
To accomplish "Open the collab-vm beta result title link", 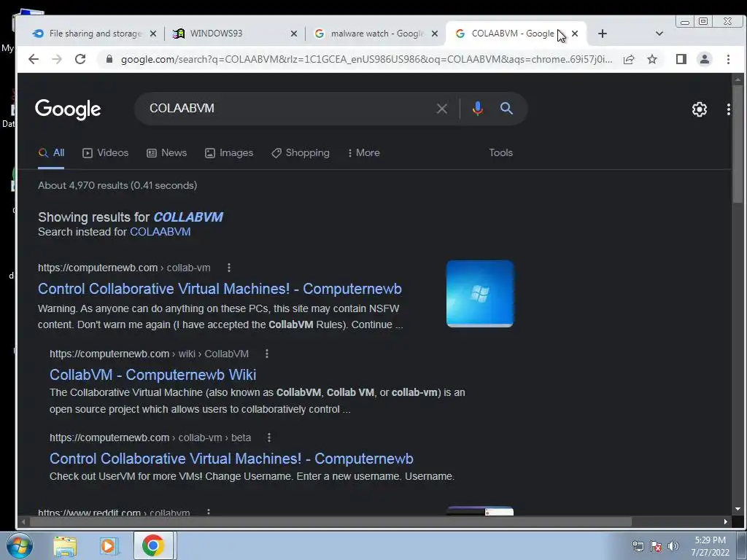I will point(231,459).
